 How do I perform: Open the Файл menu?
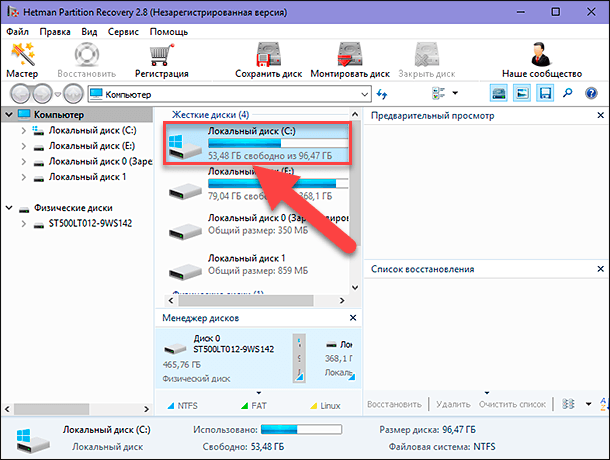coord(18,32)
